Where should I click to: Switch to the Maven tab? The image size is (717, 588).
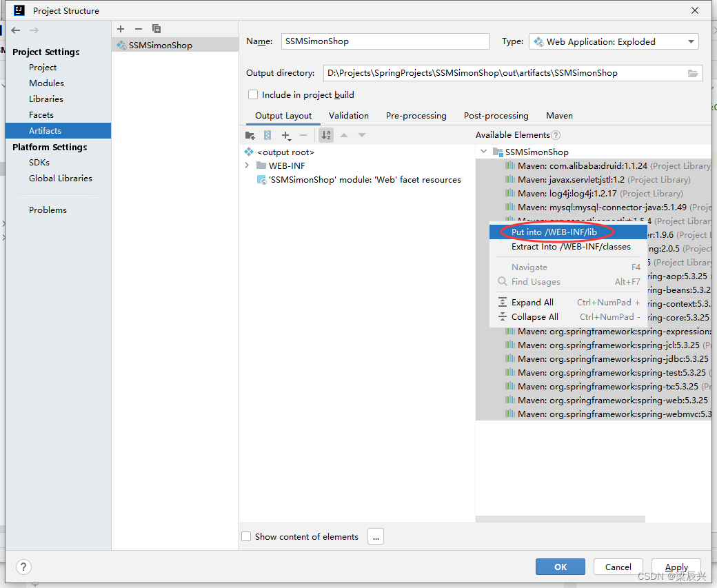point(559,116)
